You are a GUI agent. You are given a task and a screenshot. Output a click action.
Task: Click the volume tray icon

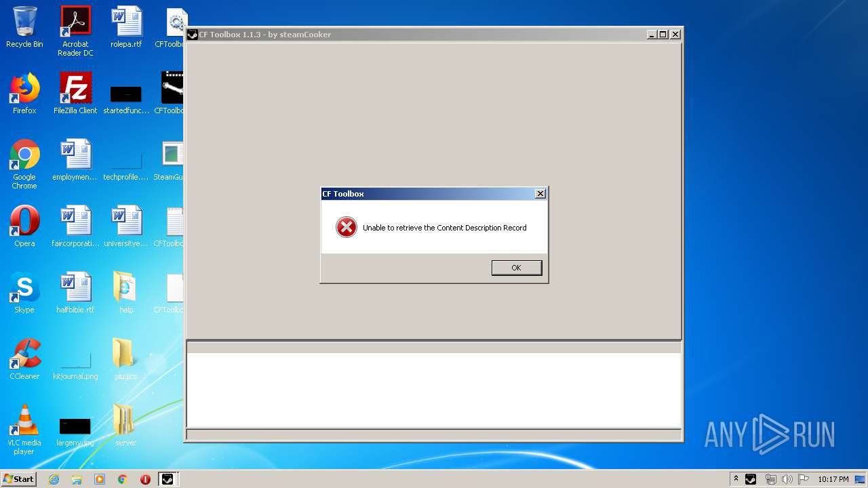[x=787, y=479]
